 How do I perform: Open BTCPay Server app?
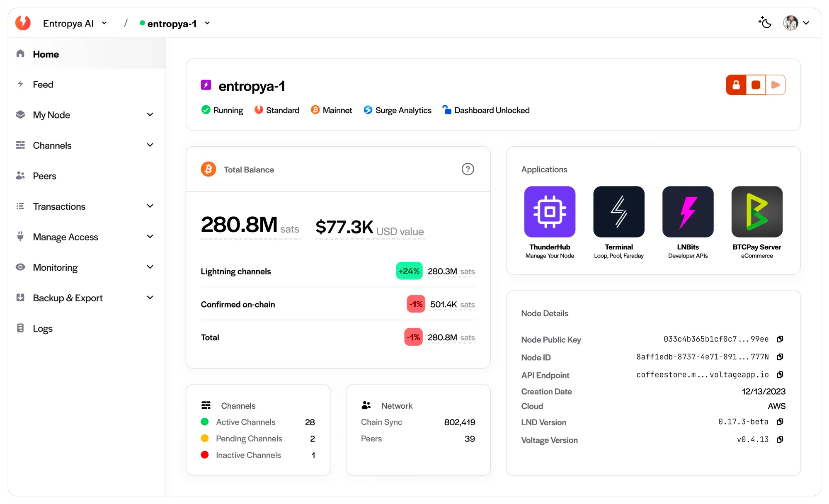coord(756,212)
